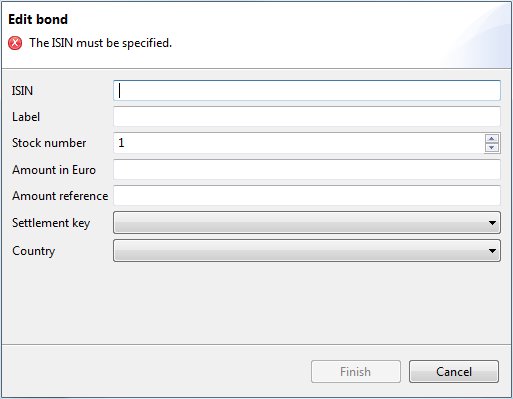
Task: Focus the ISIN input field
Action: (x=307, y=90)
